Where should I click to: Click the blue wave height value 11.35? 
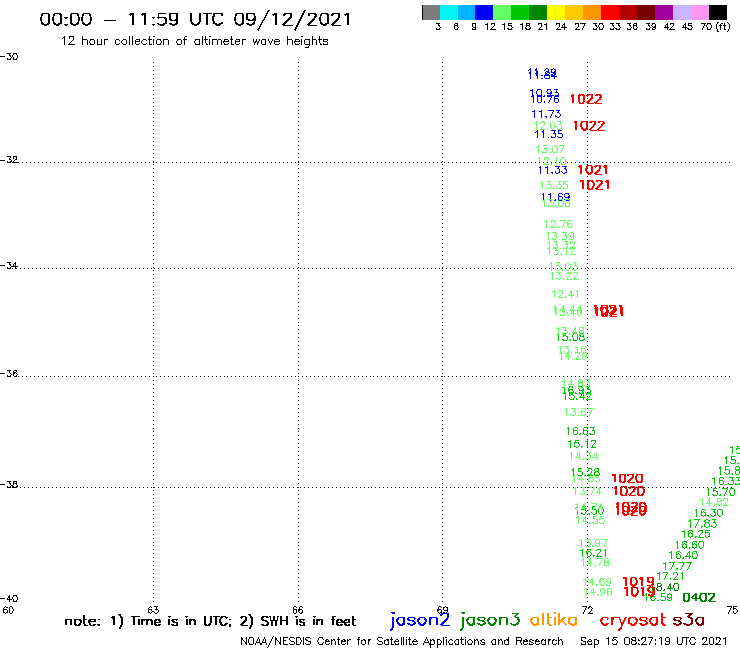point(549,135)
